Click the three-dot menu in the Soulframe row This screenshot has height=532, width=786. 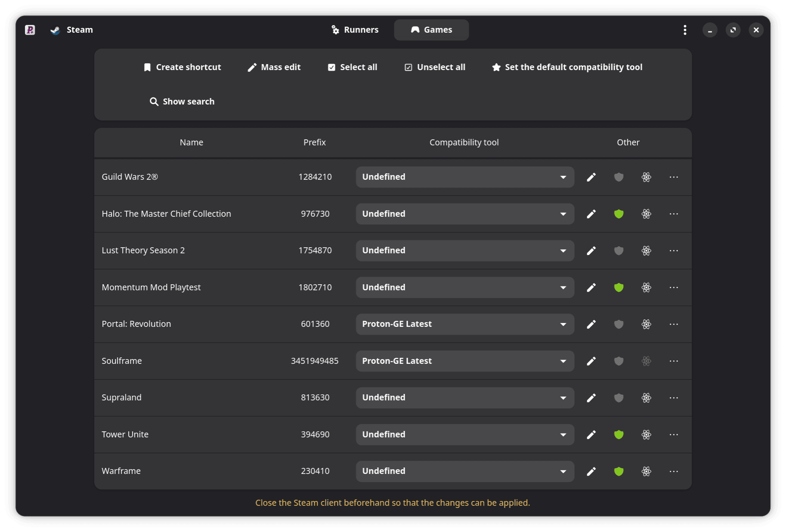click(674, 361)
